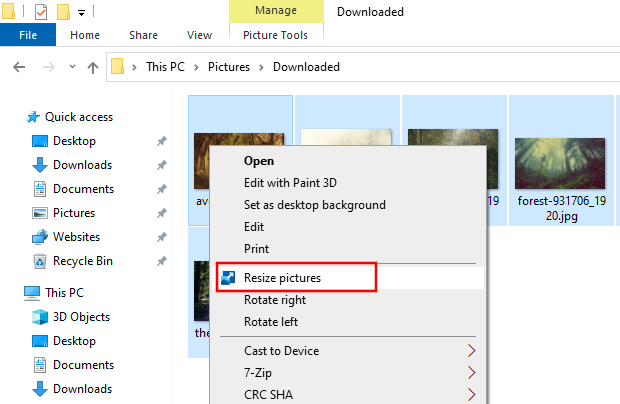Expand the CRC SHA submenu
Viewport: 620px width, 404px height.
[349, 395]
